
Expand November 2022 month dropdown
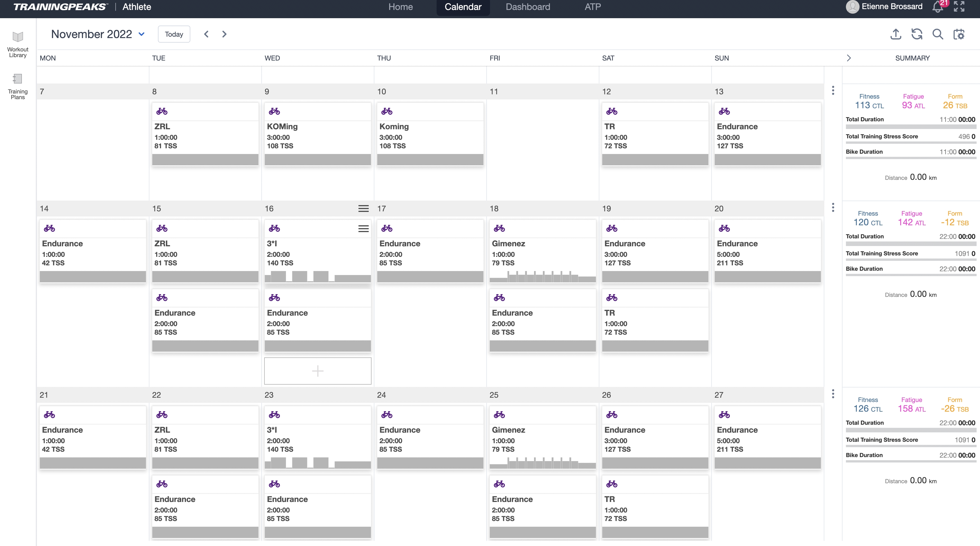pos(141,34)
